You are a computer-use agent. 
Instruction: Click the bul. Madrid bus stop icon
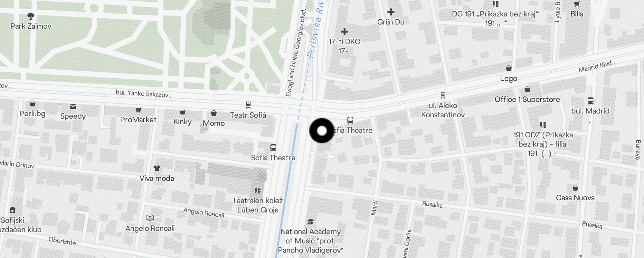591,101
